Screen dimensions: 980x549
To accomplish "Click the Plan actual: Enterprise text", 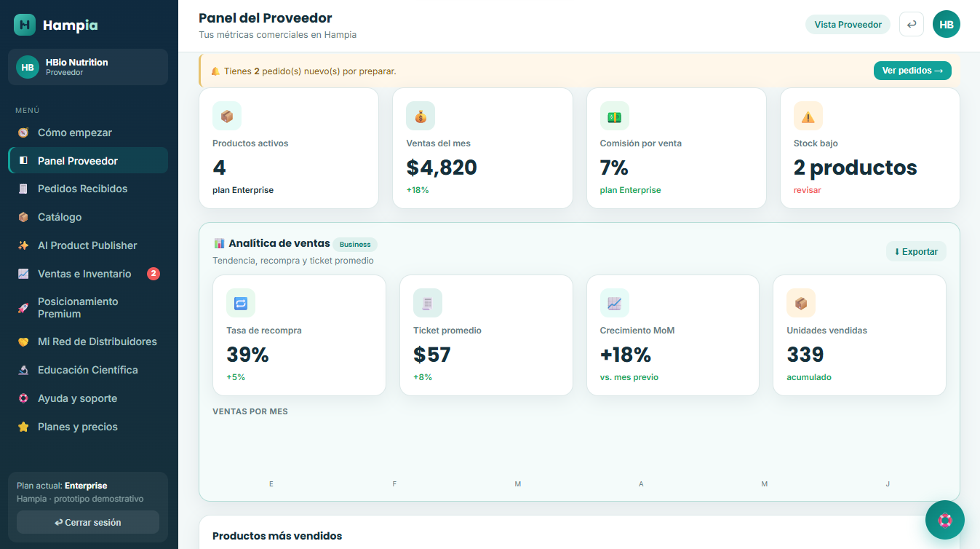I will (62, 486).
